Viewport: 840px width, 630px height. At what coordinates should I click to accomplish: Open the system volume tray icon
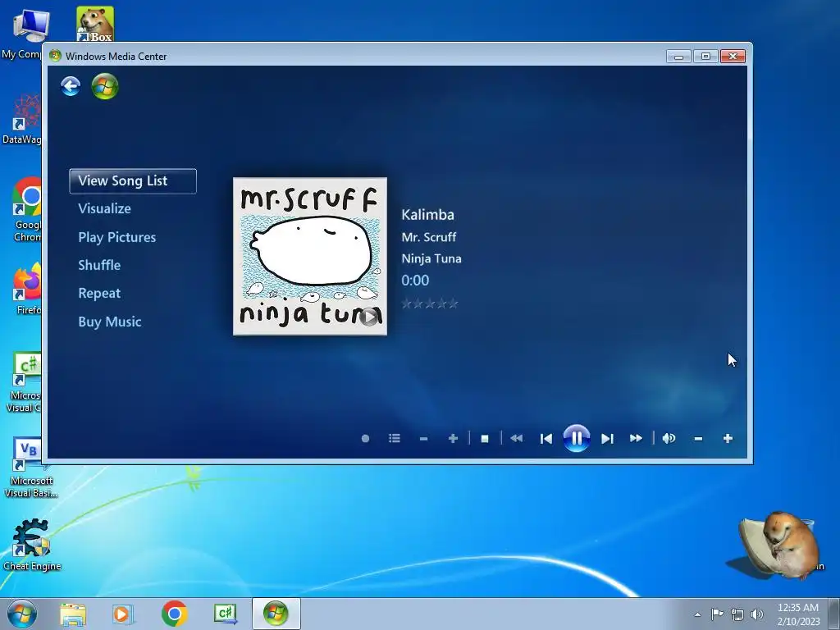[757, 614]
